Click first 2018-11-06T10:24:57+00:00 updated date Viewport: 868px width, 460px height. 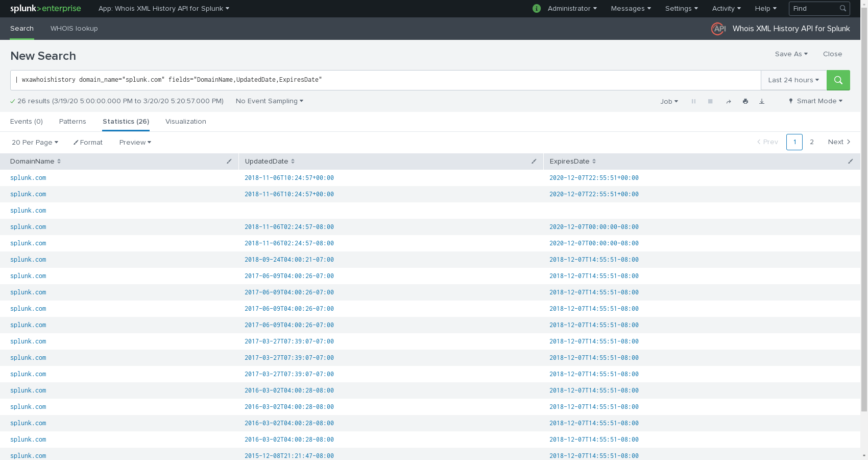289,178
